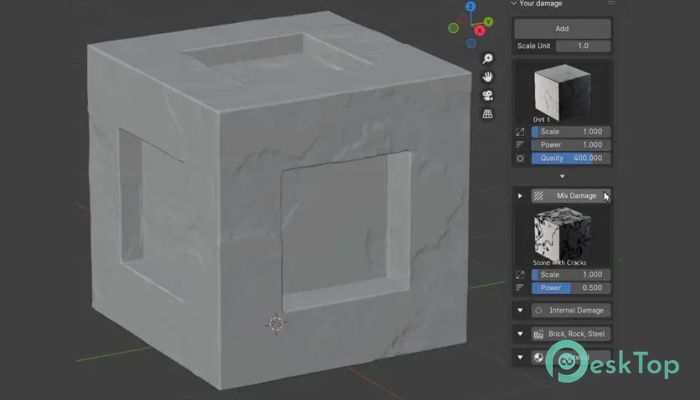Click the Scale Unit 1.0 field
This screenshot has height=400, width=700.
583,46
